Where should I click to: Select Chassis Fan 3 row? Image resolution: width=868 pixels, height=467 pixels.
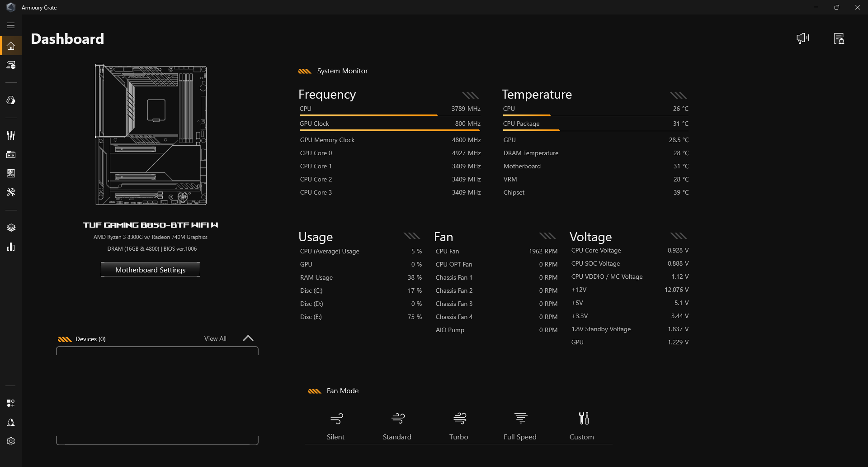(496, 304)
